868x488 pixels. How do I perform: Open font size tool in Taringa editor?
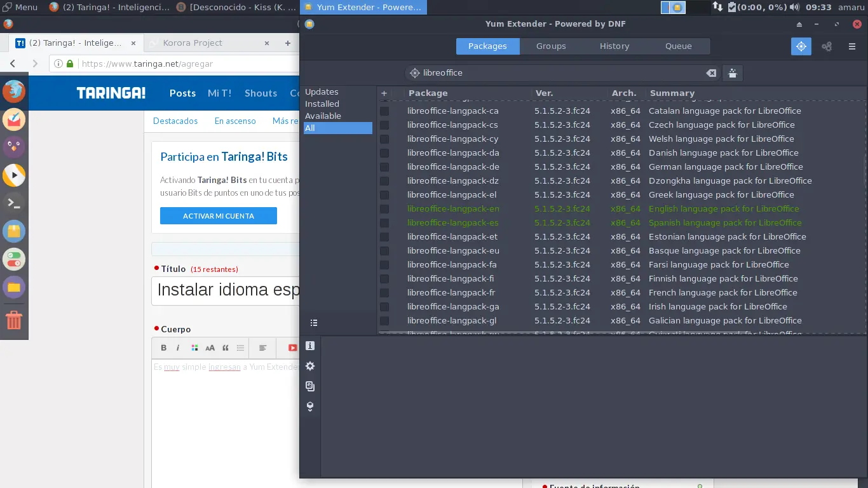[210, 348]
